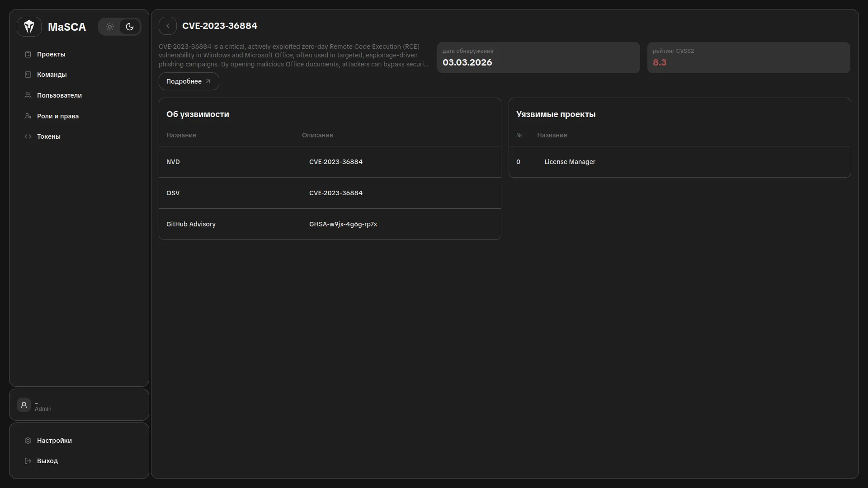Click the Пользователи people icon
The height and width of the screenshot is (488, 868).
click(28, 95)
